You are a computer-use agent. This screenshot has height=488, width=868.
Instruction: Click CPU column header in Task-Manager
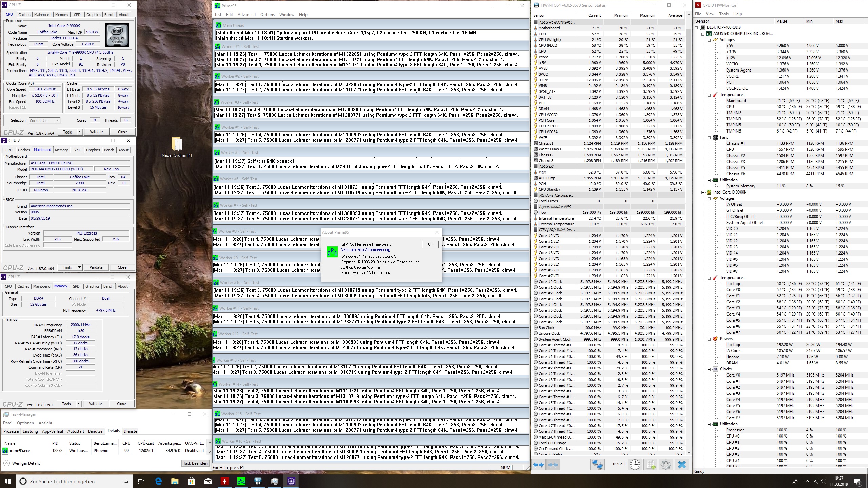(126, 443)
